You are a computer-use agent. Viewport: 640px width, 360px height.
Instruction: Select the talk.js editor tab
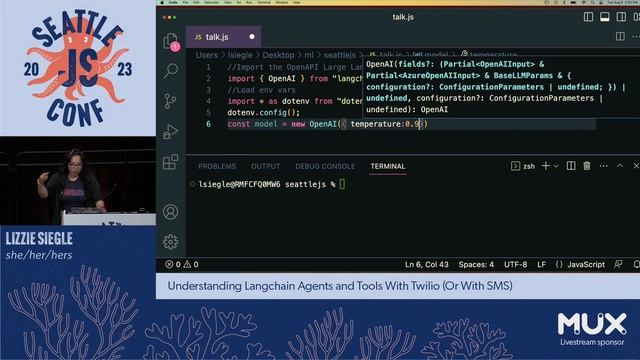(223, 37)
